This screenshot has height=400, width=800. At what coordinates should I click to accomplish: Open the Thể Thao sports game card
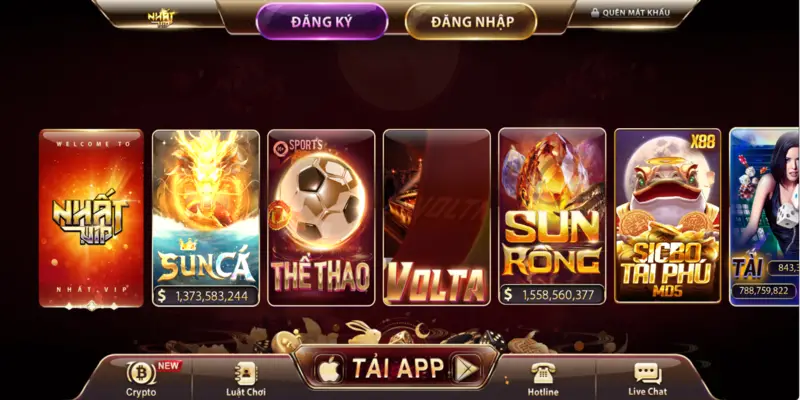point(321,218)
